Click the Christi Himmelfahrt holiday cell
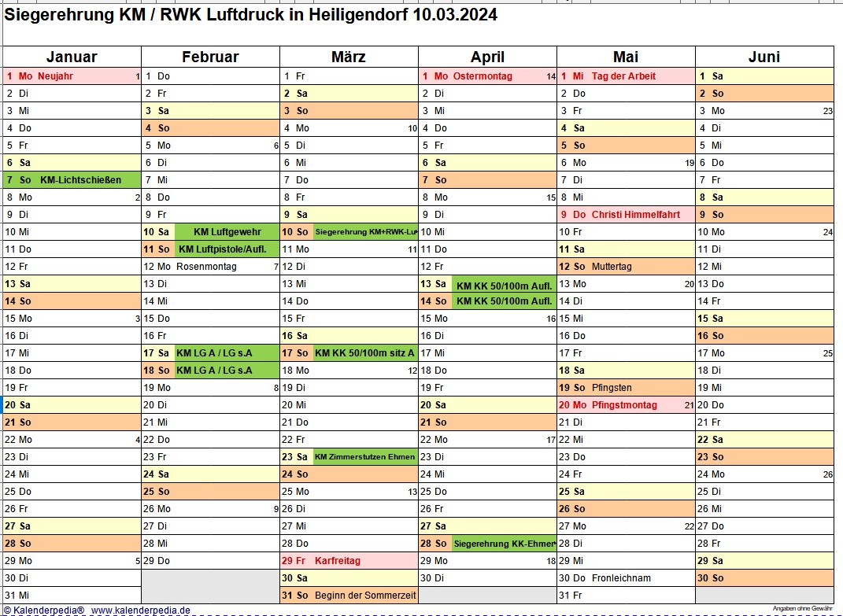 [x=635, y=215]
